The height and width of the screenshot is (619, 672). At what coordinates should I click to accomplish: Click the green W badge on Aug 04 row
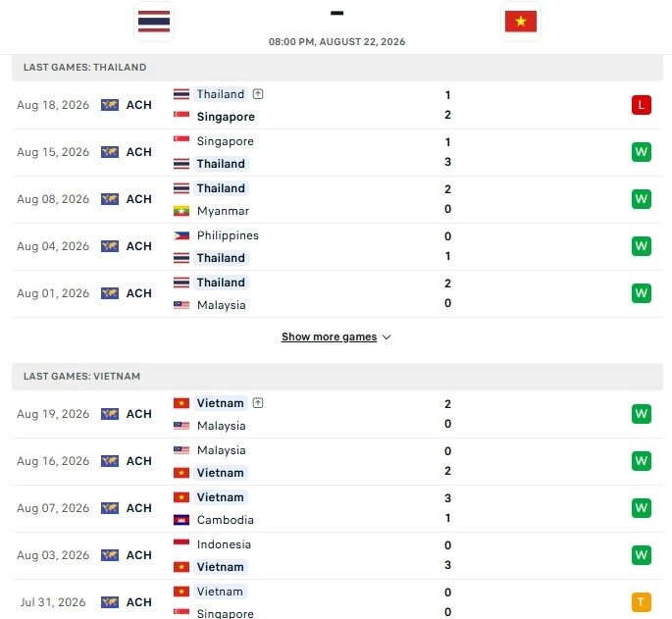[642, 246]
